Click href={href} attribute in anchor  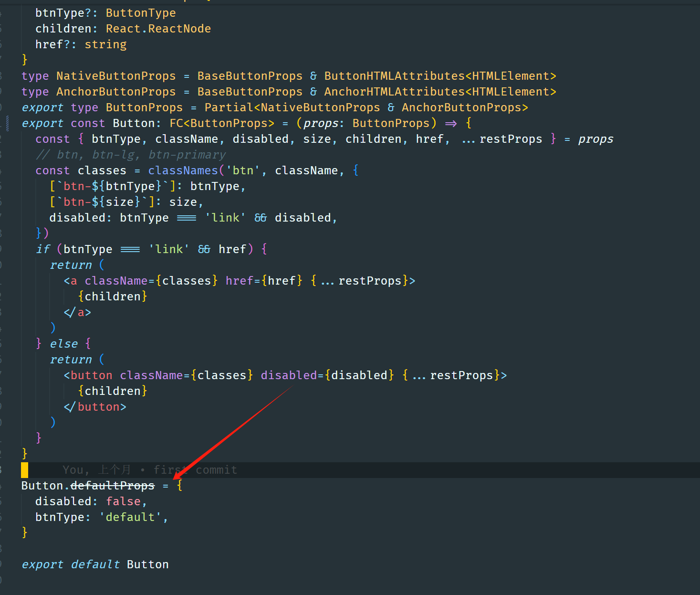[x=264, y=281]
